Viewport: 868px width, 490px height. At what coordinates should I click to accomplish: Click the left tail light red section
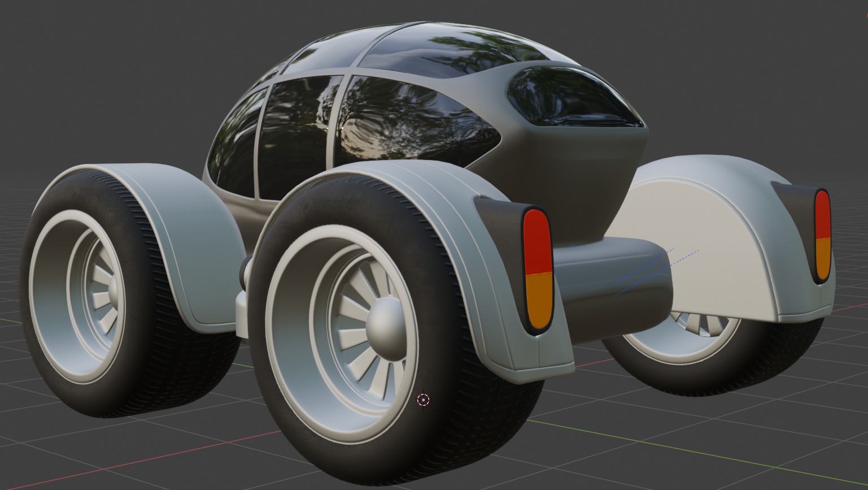(x=538, y=242)
